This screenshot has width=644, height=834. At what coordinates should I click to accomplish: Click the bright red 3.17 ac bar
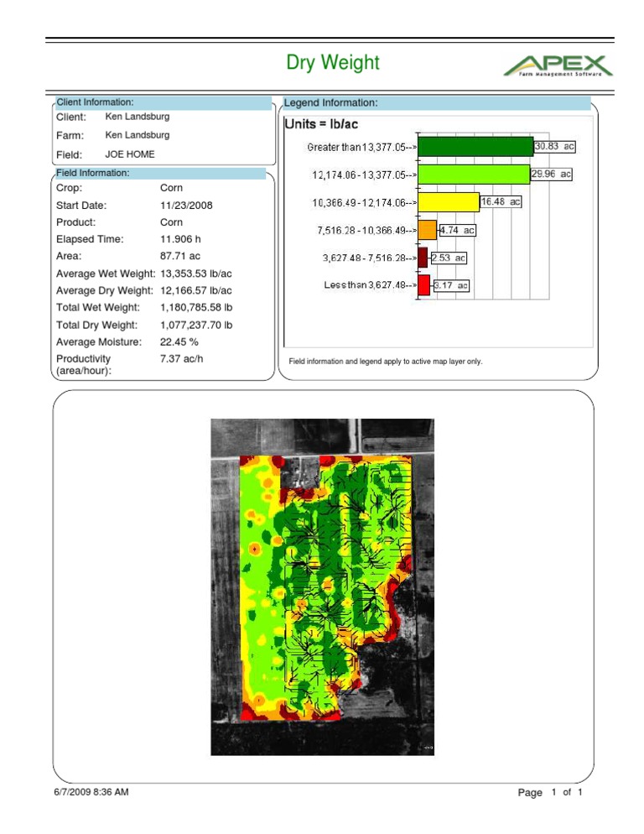pyautogui.click(x=423, y=285)
